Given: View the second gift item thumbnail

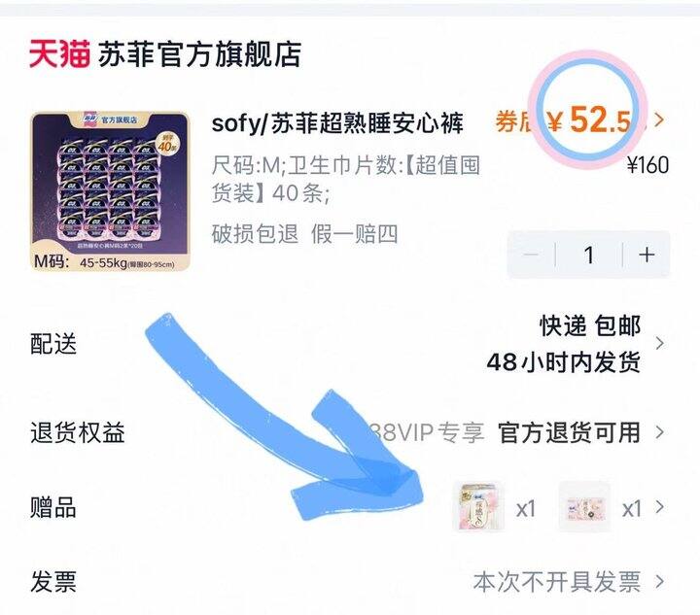Looking at the screenshot, I should coord(585,506).
